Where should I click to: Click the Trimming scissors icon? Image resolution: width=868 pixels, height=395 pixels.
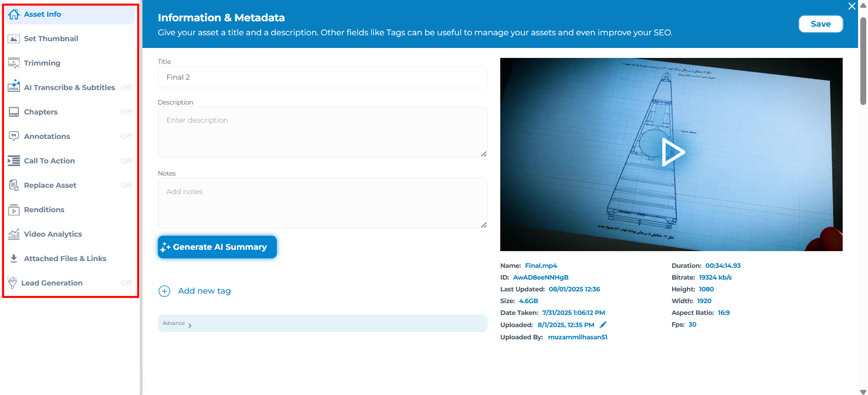[x=14, y=63]
